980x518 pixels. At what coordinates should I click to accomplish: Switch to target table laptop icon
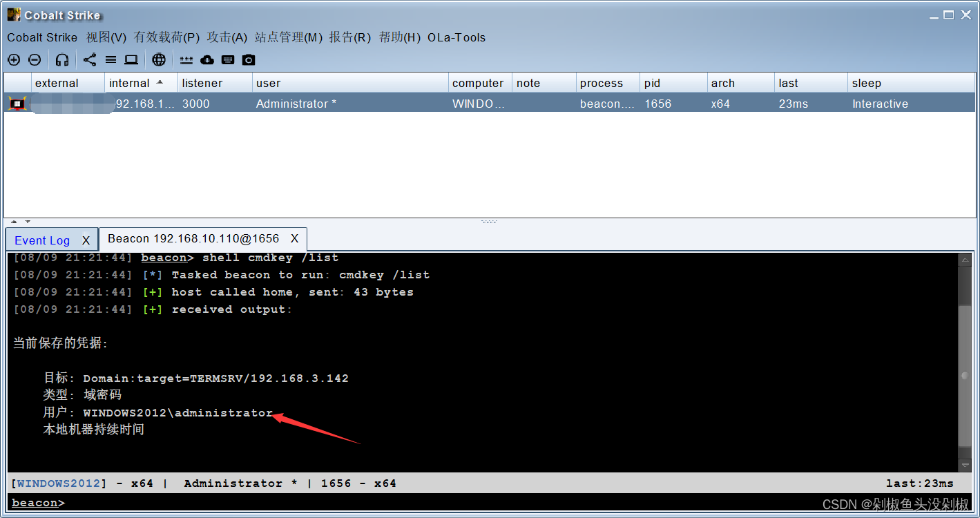131,60
